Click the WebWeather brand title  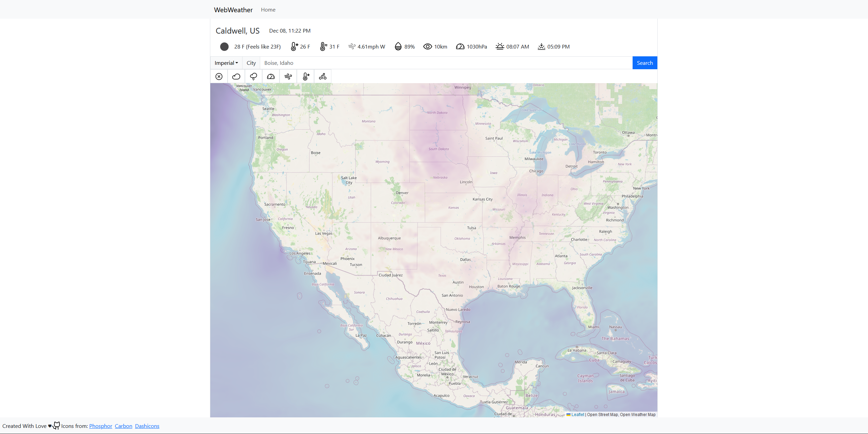233,10
